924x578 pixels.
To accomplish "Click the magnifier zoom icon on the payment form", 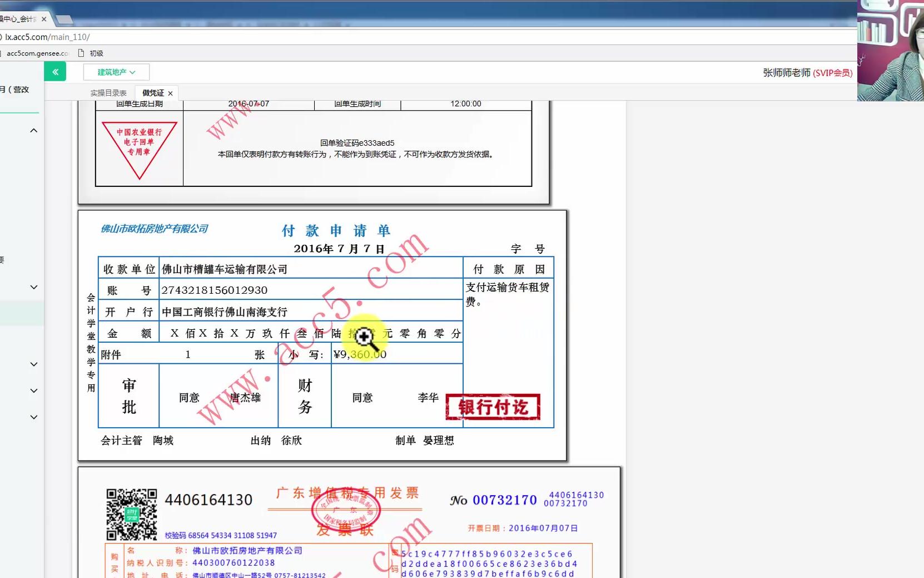I will pyautogui.click(x=364, y=337).
